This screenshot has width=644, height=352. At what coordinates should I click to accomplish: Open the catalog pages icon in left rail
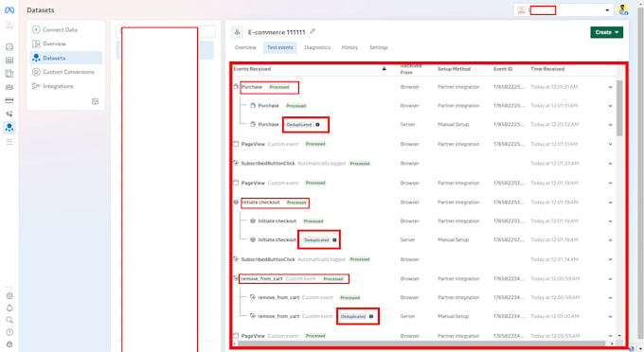[9, 74]
